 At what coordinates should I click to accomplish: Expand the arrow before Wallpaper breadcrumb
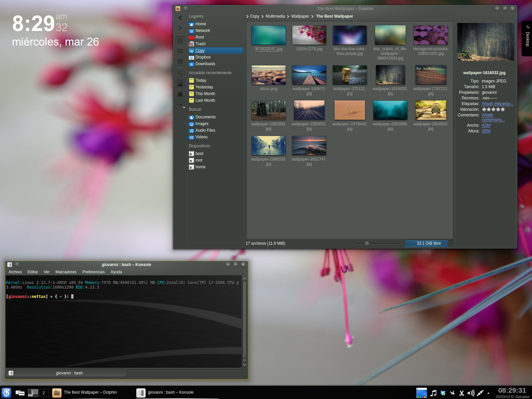[288, 16]
